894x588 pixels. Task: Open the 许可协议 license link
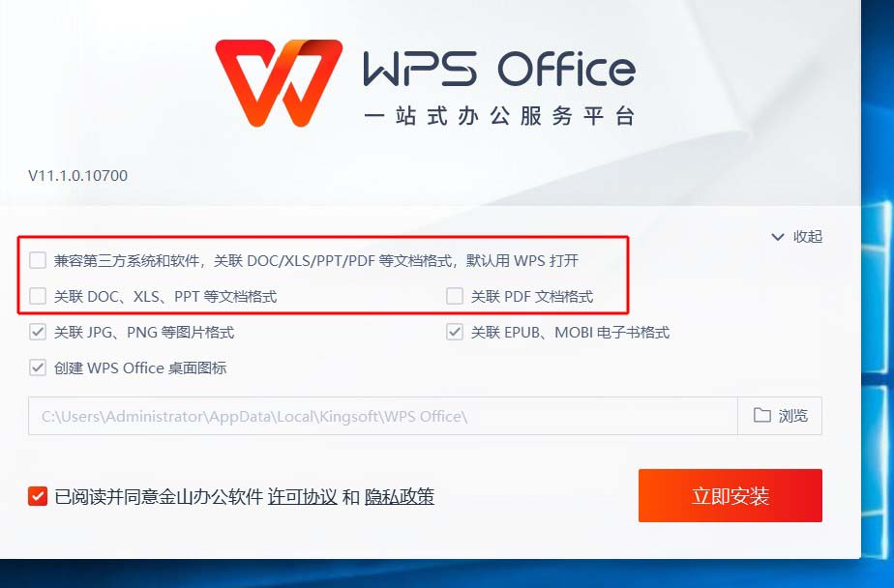pos(302,497)
